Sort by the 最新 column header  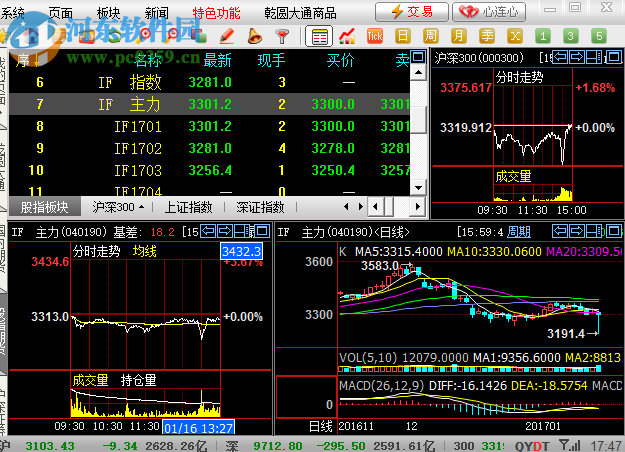217,60
